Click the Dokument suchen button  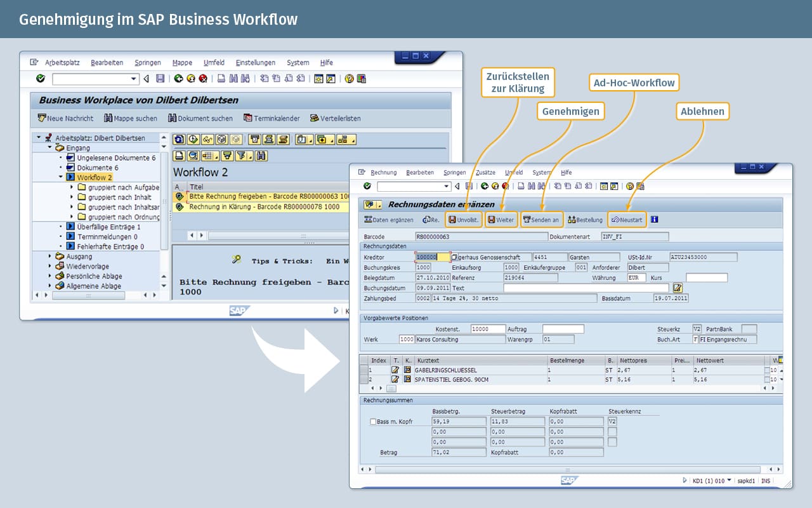200,118
